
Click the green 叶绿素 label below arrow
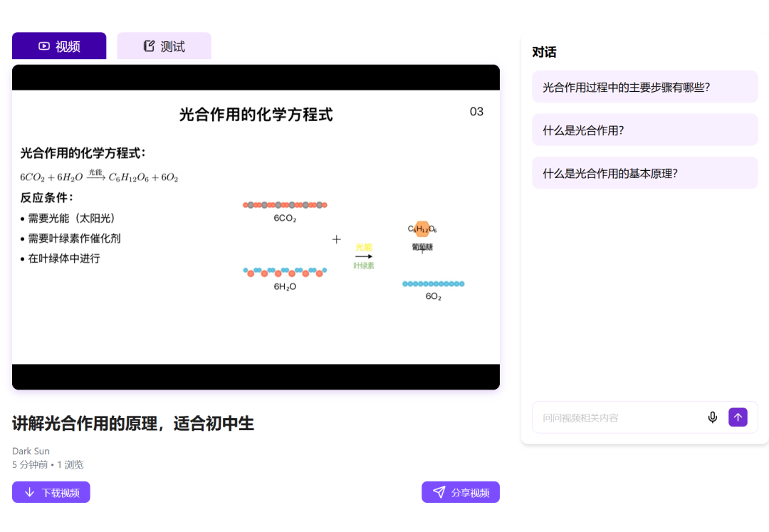click(363, 266)
